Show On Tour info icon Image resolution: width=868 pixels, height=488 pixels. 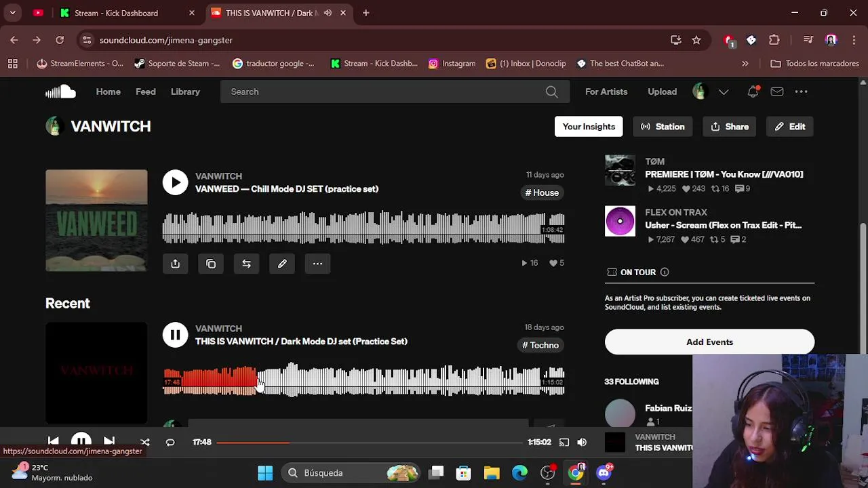665,272
